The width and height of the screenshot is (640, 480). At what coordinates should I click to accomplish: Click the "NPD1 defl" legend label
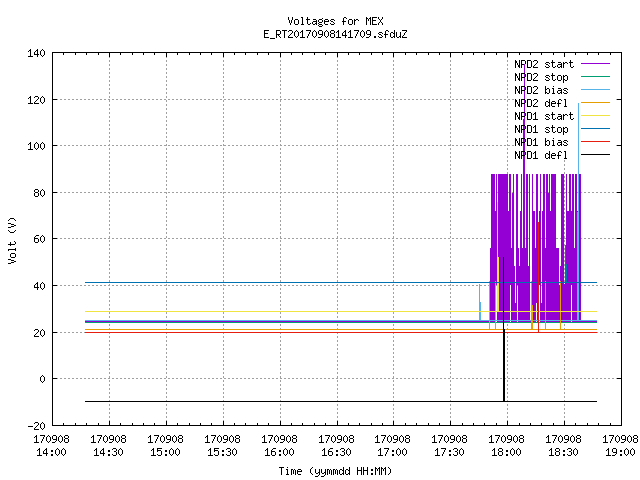(x=541, y=156)
